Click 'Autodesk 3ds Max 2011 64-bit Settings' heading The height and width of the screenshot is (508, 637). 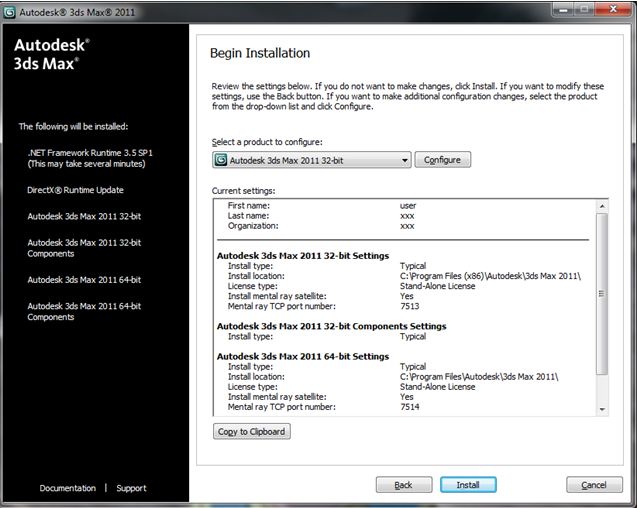pyautogui.click(x=303, y=356)
